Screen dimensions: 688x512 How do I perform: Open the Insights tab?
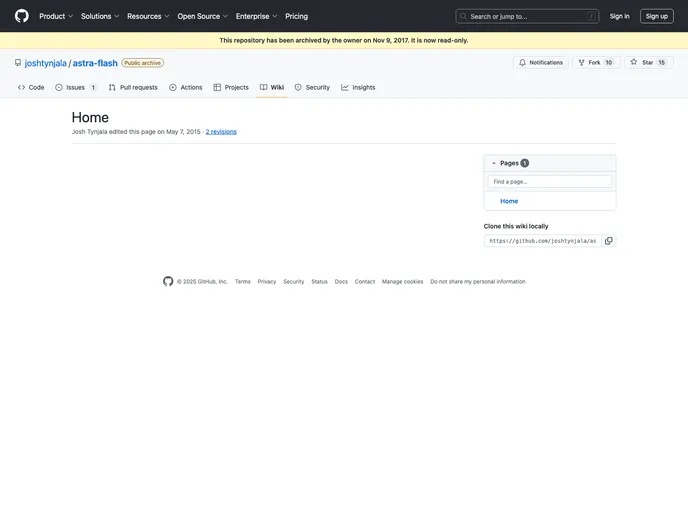(358, 87)
